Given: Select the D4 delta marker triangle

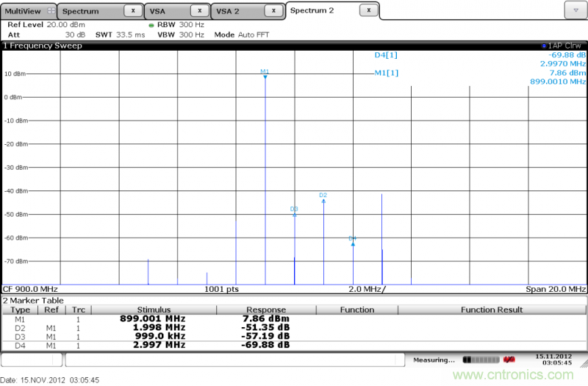Looking at the screenshot, I should (x=353, y=243).
